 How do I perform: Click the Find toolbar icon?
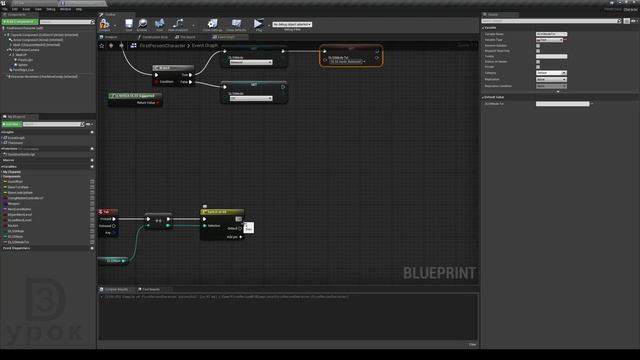[x=160, y=24]
